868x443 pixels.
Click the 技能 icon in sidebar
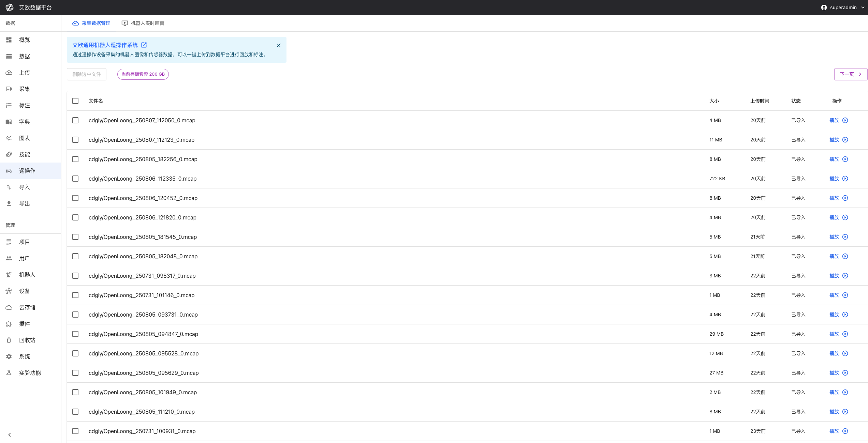(x=9, y=154)
